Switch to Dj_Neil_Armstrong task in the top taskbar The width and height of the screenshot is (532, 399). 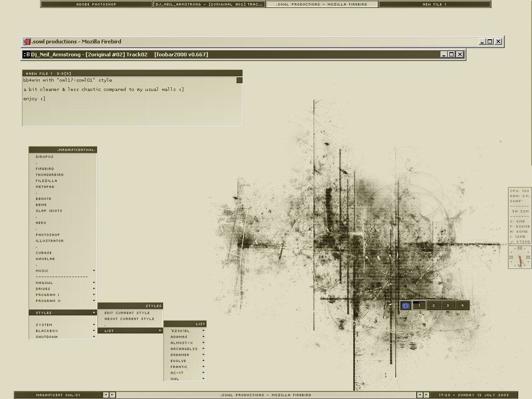(x=209, y=5)
